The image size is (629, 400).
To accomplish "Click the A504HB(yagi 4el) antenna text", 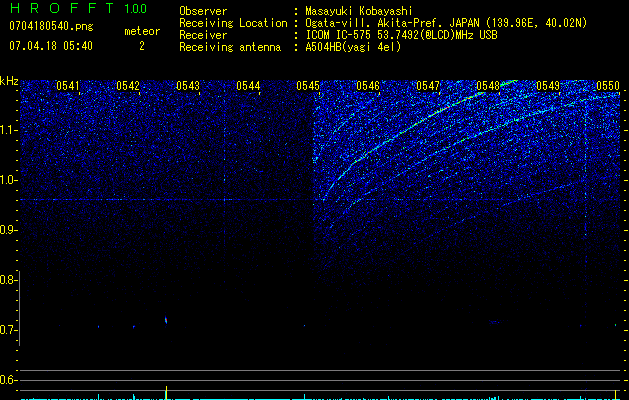I will tap(353, 47).
